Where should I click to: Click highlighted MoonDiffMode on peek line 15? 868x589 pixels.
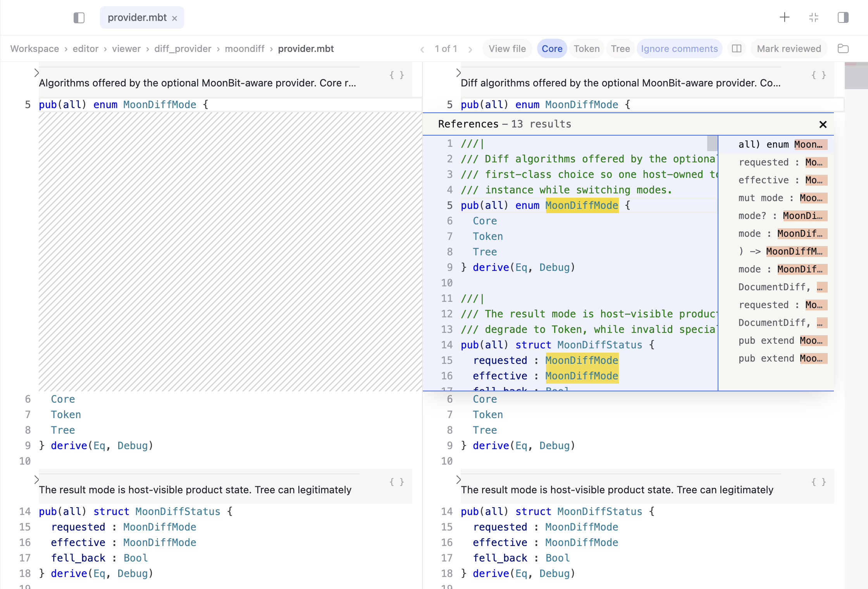point(582,360)
